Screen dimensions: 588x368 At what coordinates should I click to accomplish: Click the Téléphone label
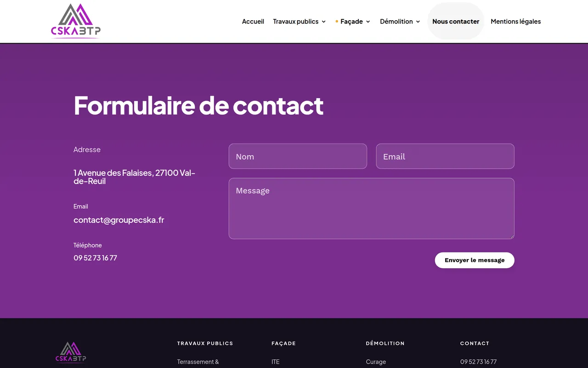(x=88, y=245)
